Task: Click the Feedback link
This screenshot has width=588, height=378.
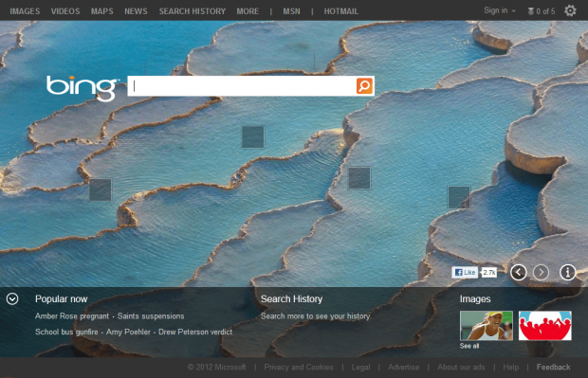Action: [x=553, y=368]
